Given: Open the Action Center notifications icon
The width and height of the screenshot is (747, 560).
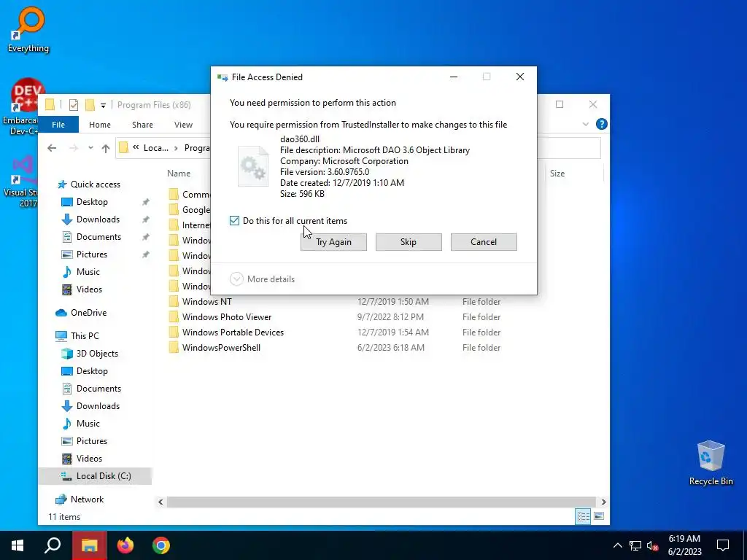Looking at the screenshot, I should [x=723, y=545].
